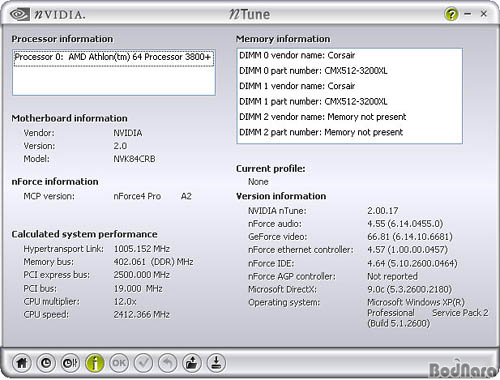Select DIMM 2 vendor name row

(349, 117)
